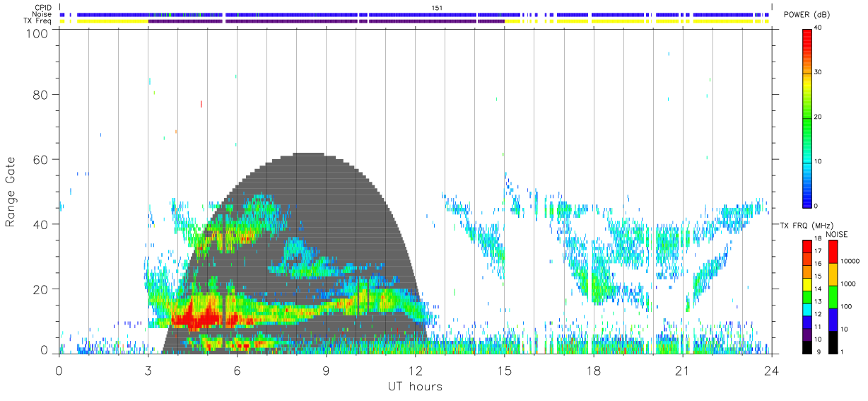Click the 'Noise' row label at top
The image size is (868, 401).
click(43, 14)
